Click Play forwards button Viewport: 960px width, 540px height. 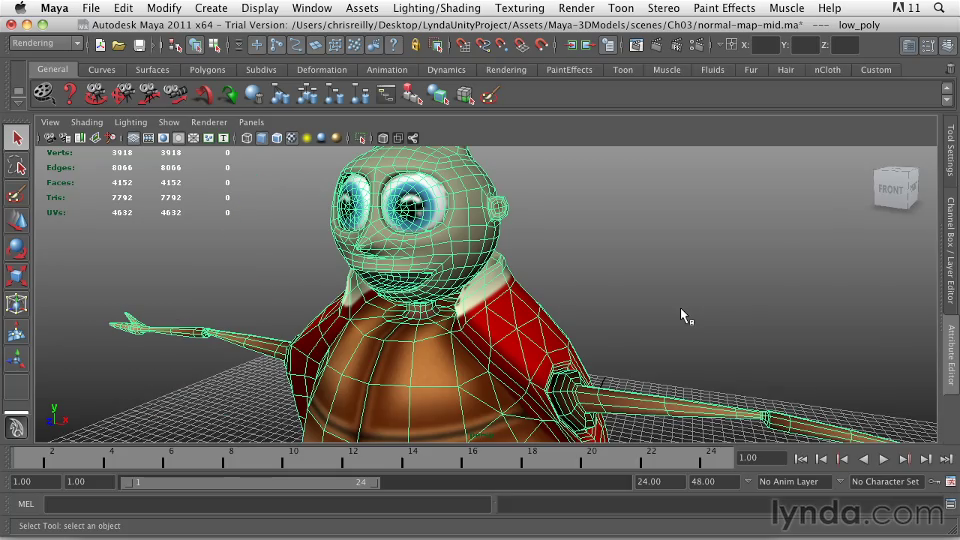pyautogui.click(x=883, y=459)
